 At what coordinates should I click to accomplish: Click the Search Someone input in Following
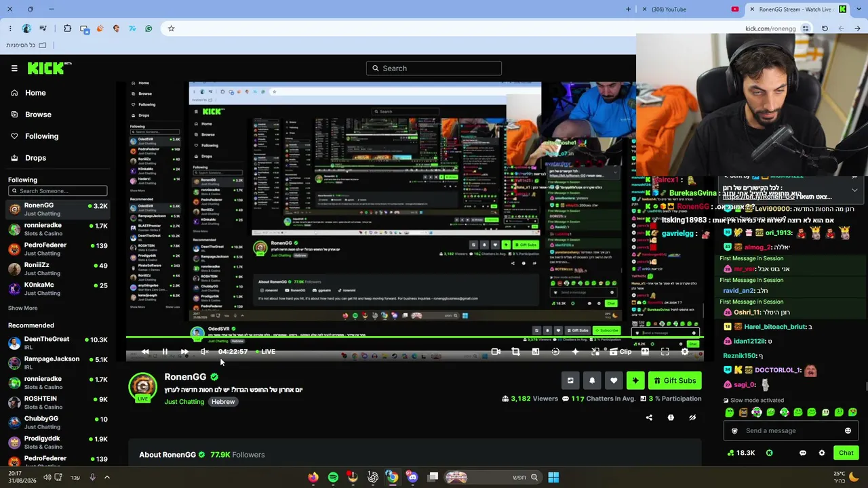[58, 191]
